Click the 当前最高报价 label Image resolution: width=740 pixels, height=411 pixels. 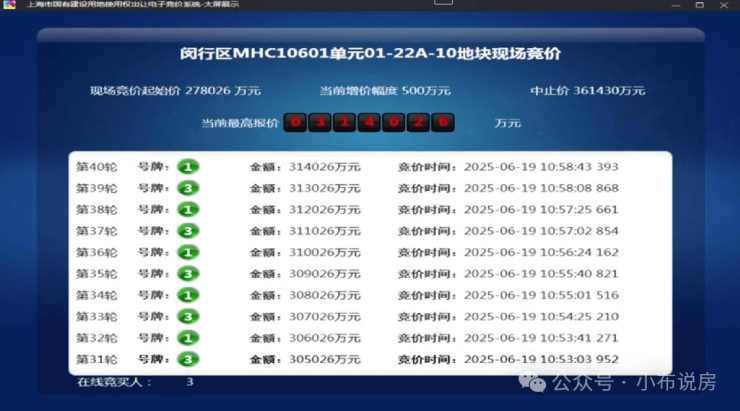tap(240, 123)
